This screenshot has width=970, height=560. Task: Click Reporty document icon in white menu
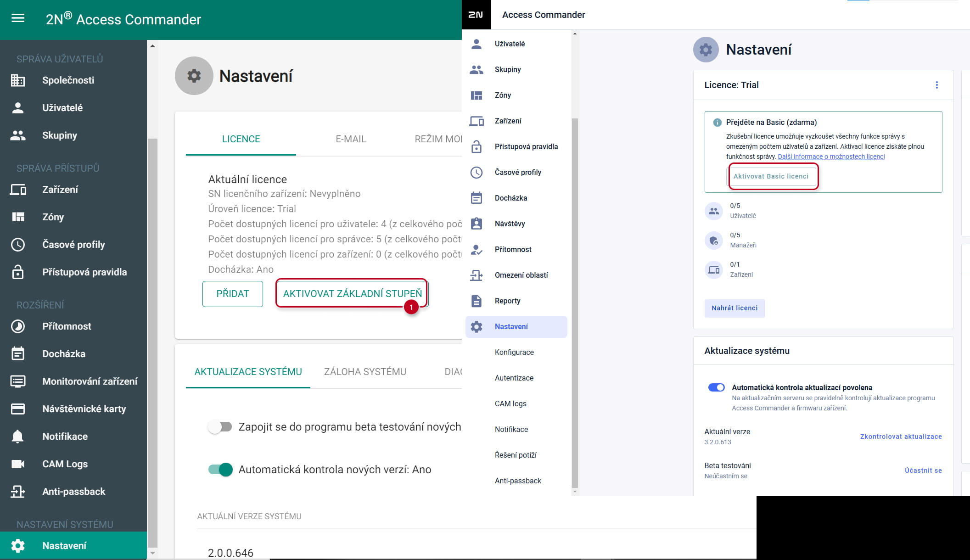pos(477,301)
